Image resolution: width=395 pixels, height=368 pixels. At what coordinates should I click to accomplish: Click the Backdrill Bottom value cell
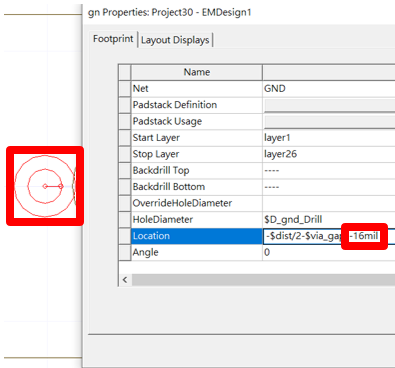[x=329, y=187]
